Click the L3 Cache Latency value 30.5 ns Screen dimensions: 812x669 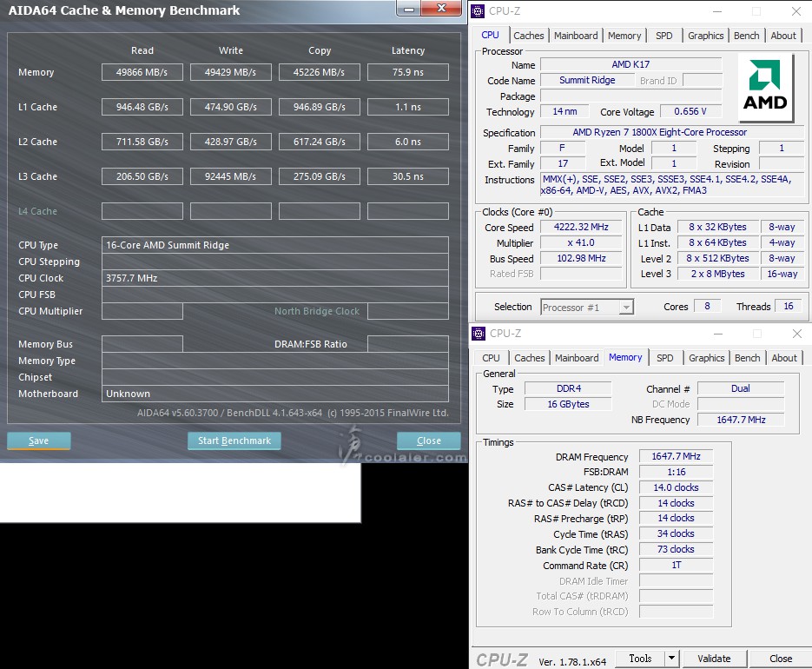click(x=408, y=176)
